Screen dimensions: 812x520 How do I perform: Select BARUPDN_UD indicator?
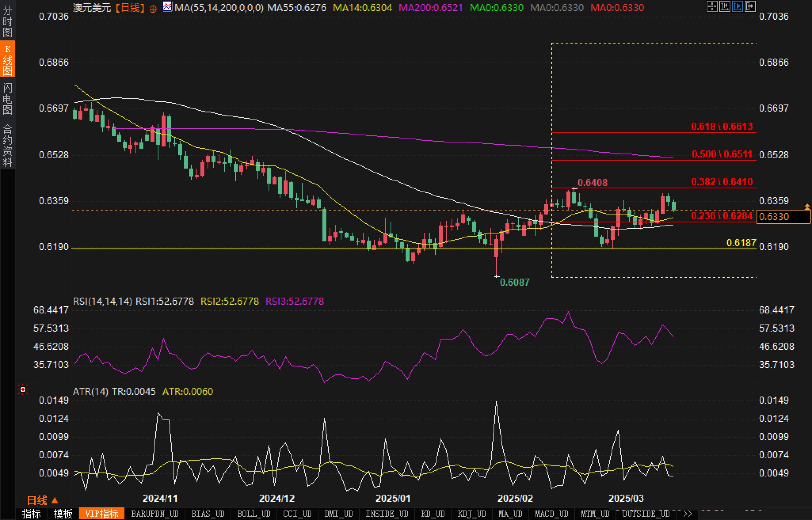click(x=155, y=514)
